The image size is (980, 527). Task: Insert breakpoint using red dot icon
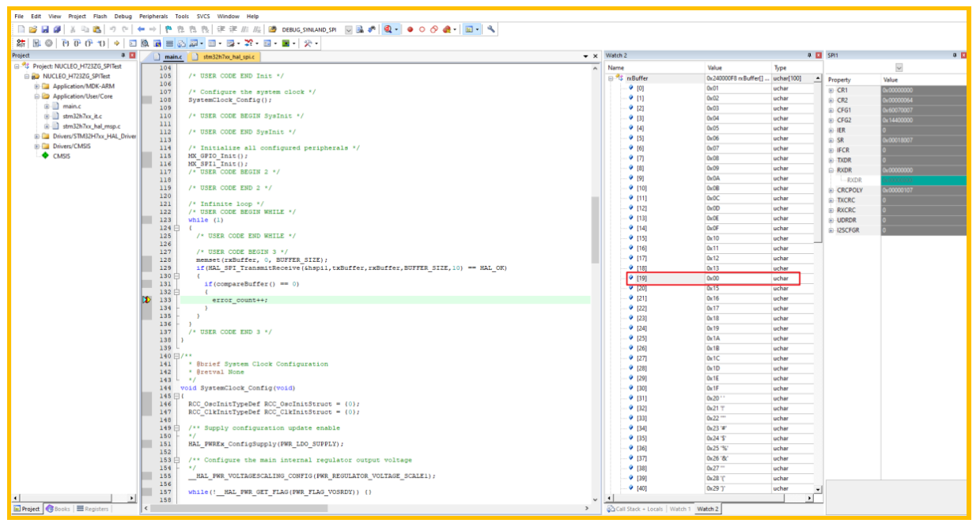pos(410,29)
